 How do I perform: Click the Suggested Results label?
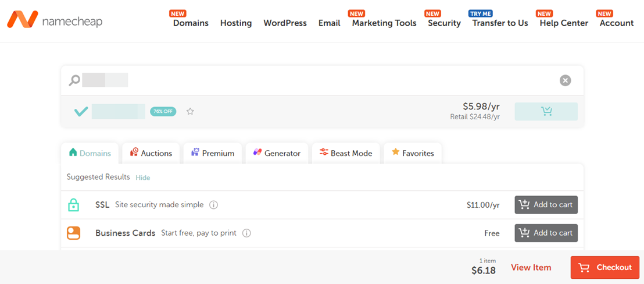tap(98, 177)
